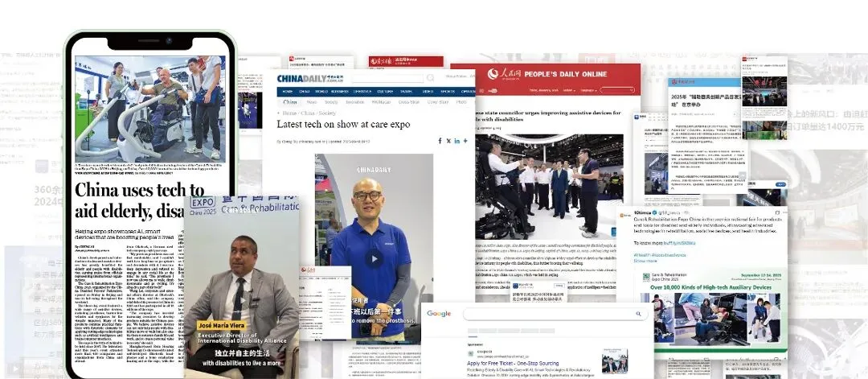The width and height of the screenshot is (868, 379).
Task: Click the Care & Rehabilitation Expo logo in tweet card
Action: point(646,277)
